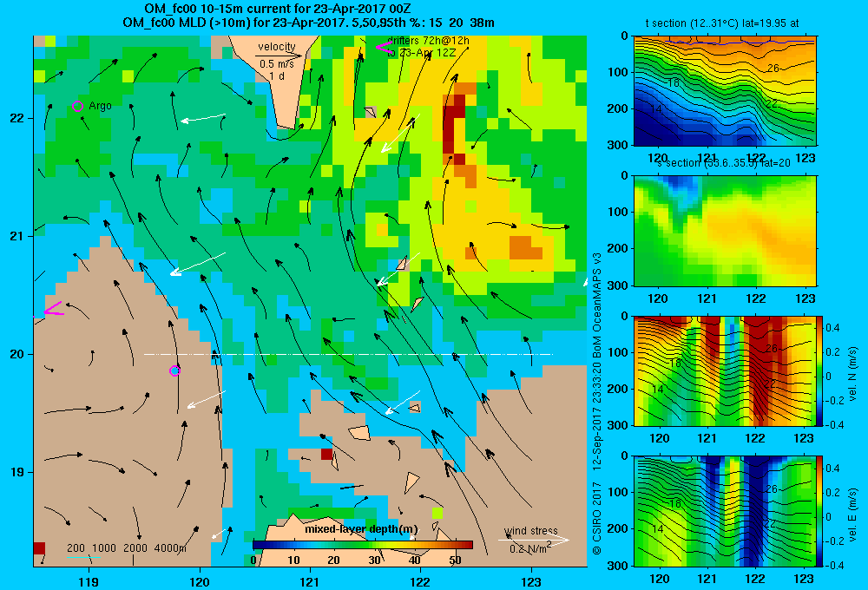
Task: Click the 'velocity' legend label
Action: [x=276, y=47]
